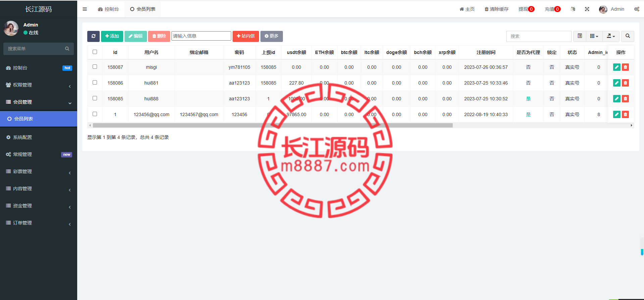
Task: Click the magnifier advanced search button
Action: click(628, 36)
